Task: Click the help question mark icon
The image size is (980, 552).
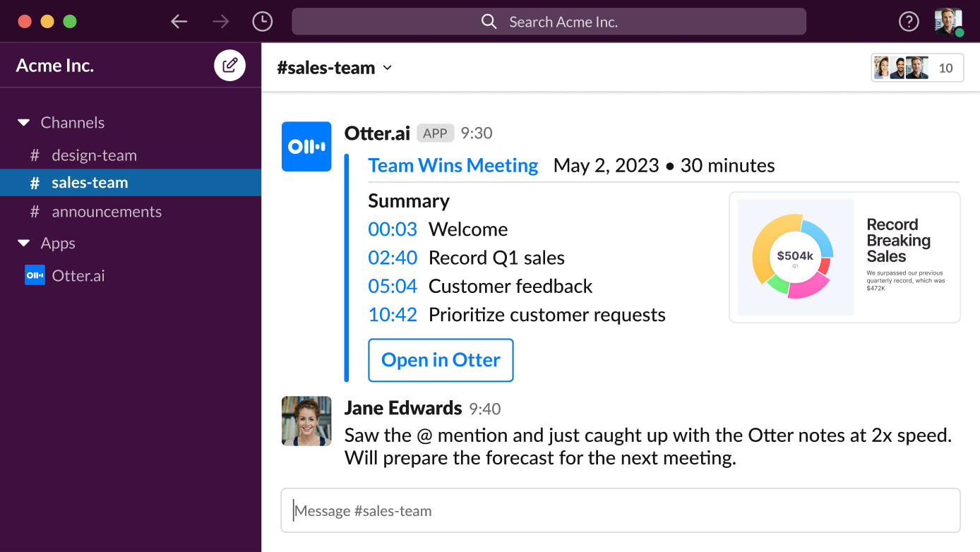Action: (909, 21)
